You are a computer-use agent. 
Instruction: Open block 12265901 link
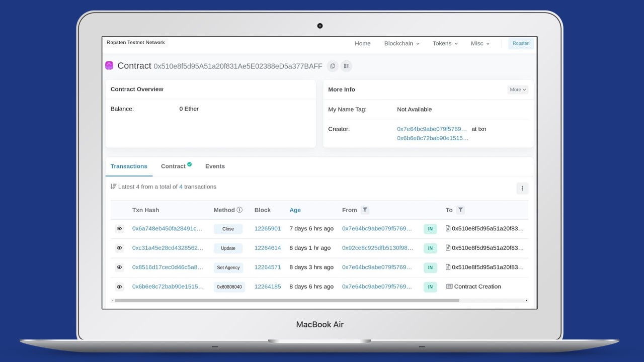[x=268, y=228]
